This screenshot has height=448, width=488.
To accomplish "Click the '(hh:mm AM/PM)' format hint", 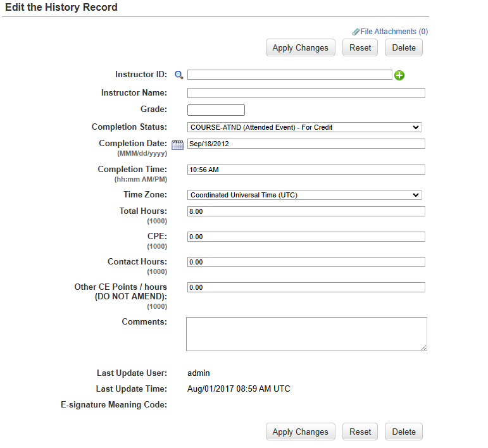I will pyautogui.click(x=141, y=180).
